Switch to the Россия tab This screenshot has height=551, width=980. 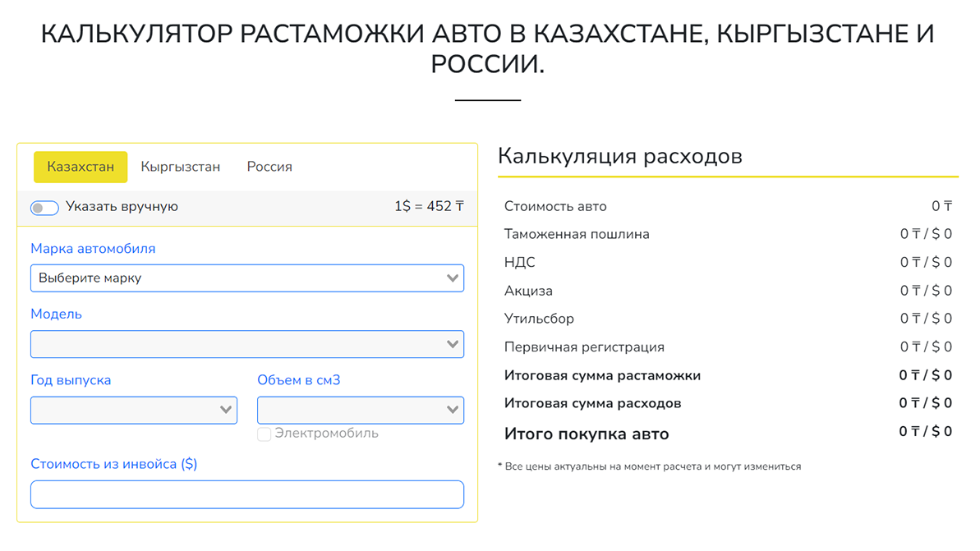click(269, 167)
